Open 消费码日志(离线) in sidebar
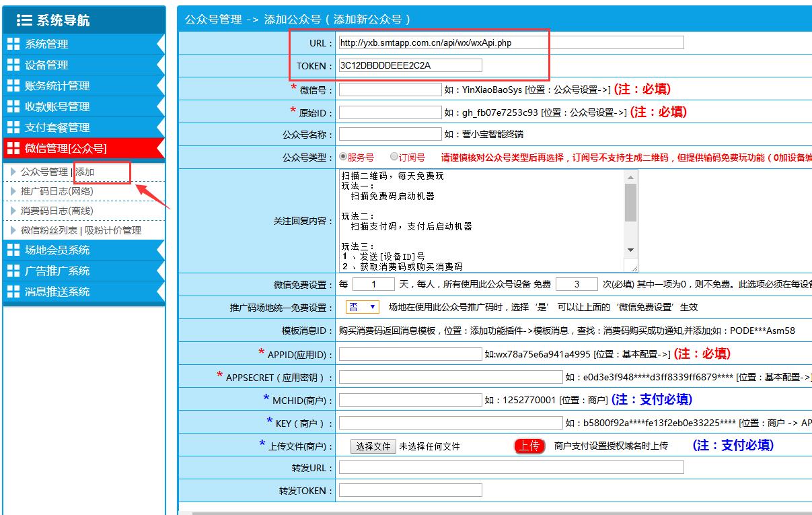Viewport: 812px width, 515px height. pos(57,211)
